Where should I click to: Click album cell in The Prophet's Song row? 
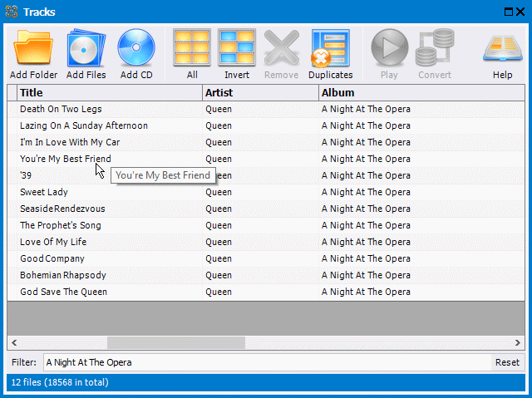pos(422,225)
